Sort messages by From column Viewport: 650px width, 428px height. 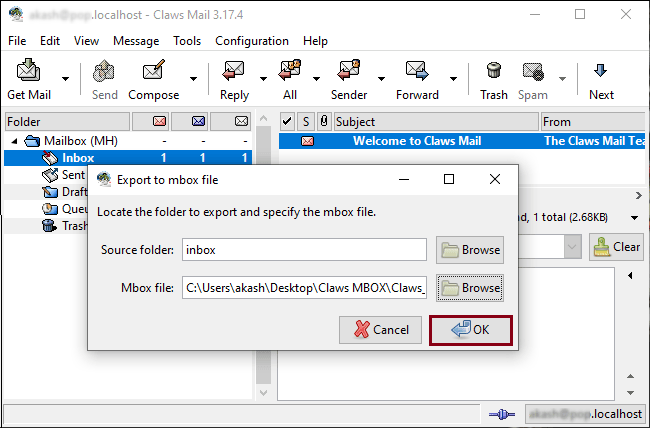click(x=594, y=122)
